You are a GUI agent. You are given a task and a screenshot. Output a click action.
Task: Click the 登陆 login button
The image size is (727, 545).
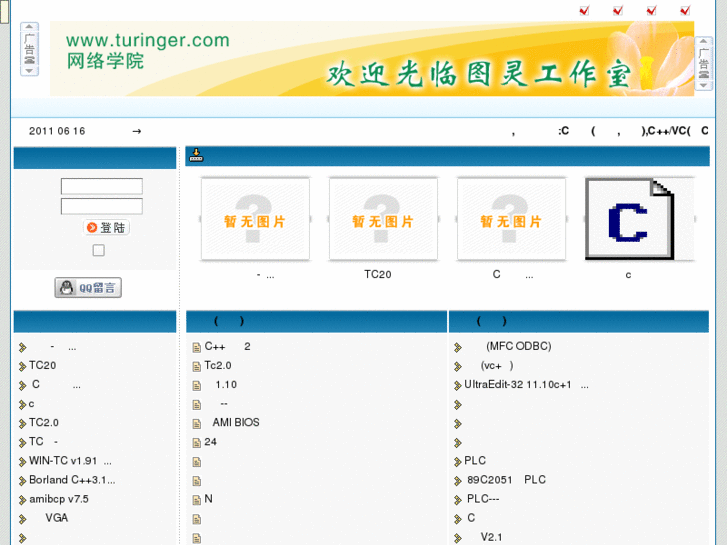point(107,227)
